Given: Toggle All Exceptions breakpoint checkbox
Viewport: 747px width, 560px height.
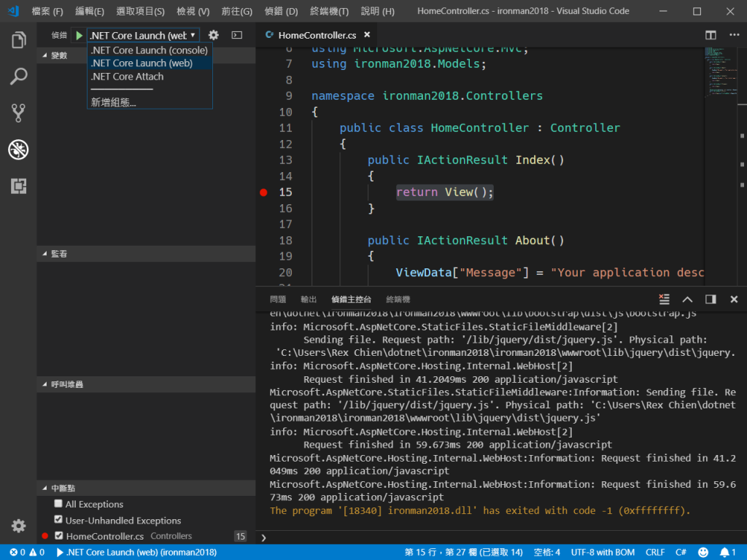Looking at the screenshot, I should tap(58, 503).
